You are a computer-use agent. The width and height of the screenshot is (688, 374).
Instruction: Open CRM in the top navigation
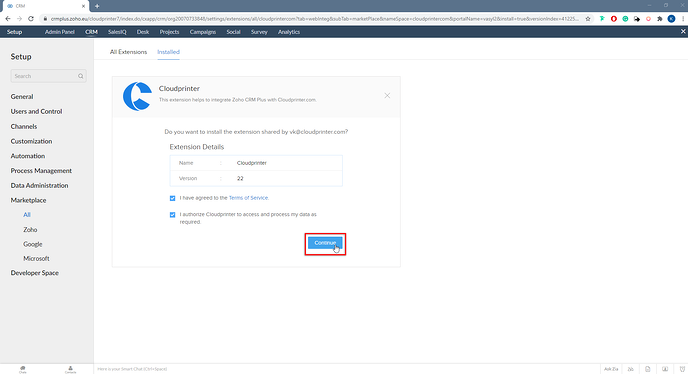[x=91, y=32]
